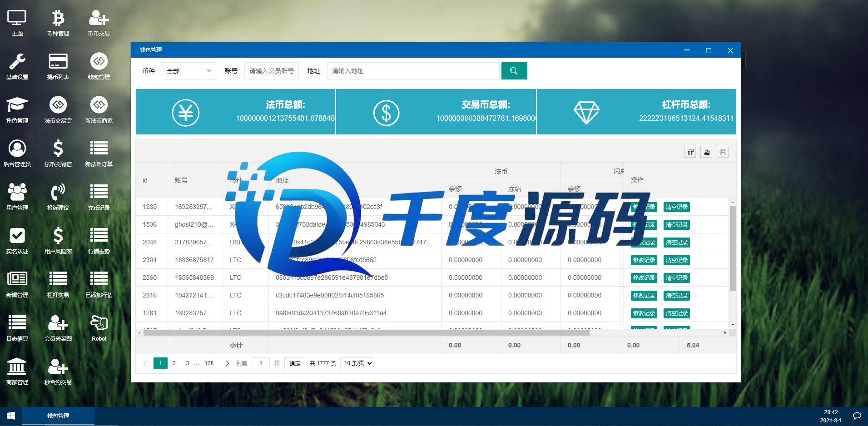Open 新闻管理 newspaper icon
868x426 pixels.
click(17, 284)
